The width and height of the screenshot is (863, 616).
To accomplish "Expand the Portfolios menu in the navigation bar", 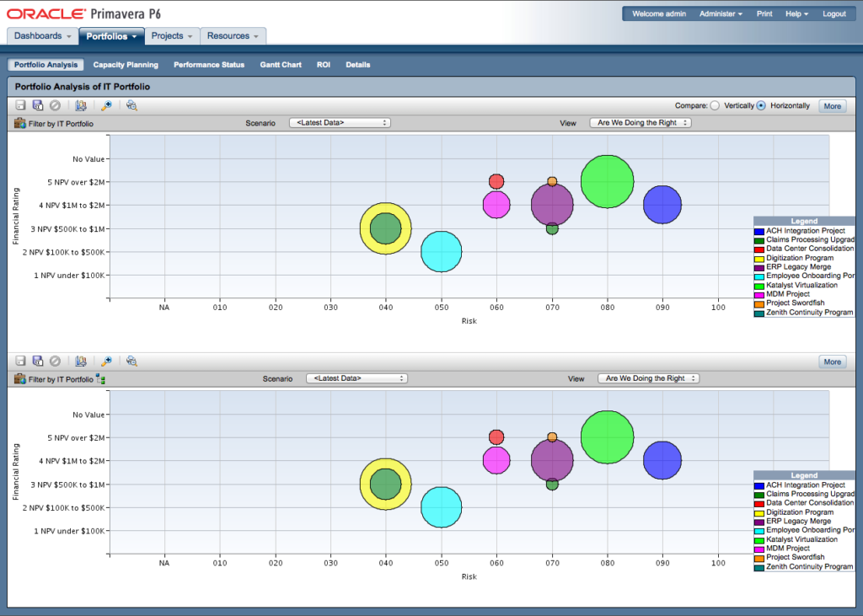I will pyautogui.click(x=111, y=35).
